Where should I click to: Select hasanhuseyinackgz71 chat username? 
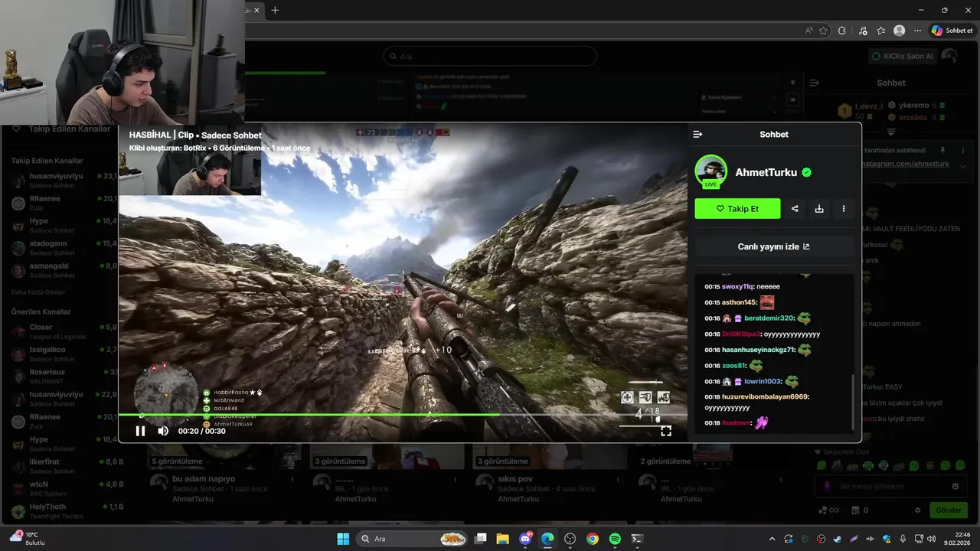click(758, 350)
